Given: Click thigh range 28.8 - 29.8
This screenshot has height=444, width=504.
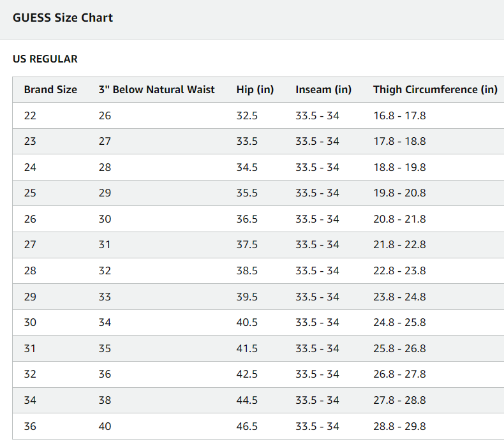Looking at the screenshot, I should point(399,426).
